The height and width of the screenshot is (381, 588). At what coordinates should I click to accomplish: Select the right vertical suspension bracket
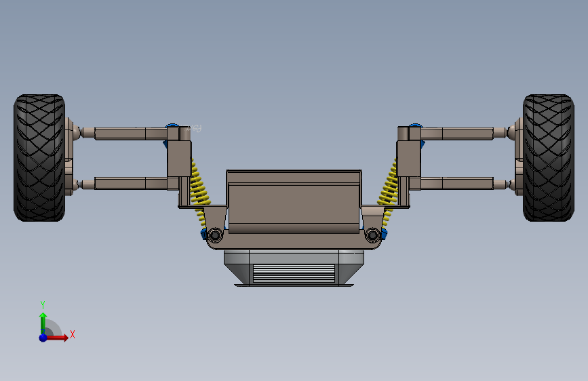point(409,158)
